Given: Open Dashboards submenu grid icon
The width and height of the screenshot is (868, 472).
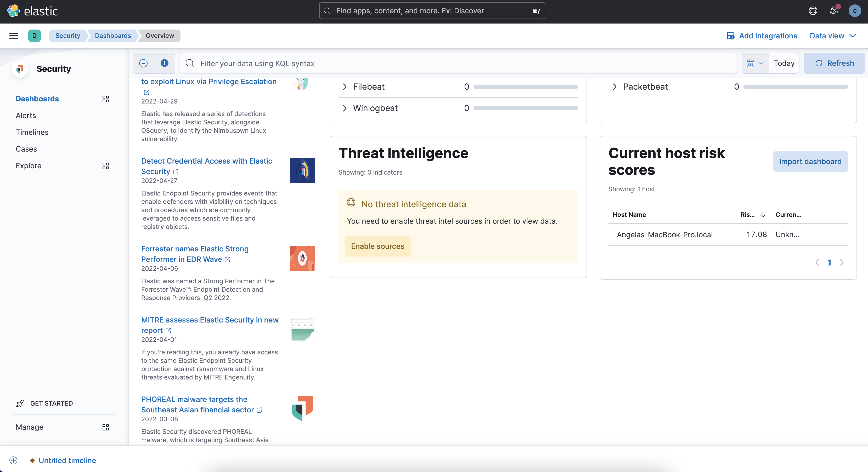Looking at the screenshot, I should coord(105,99).
